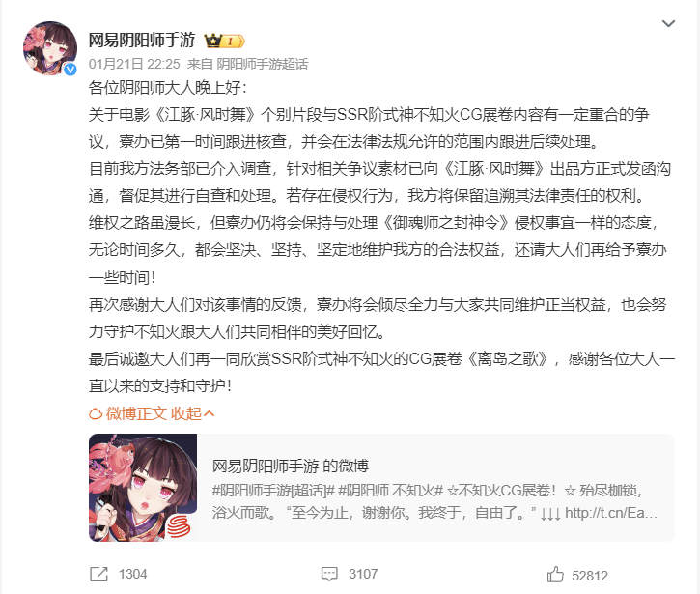This screenshot has width=700, height=594.
Task: Click the poster's profile avatar
Action: click(x=50, y=48)
